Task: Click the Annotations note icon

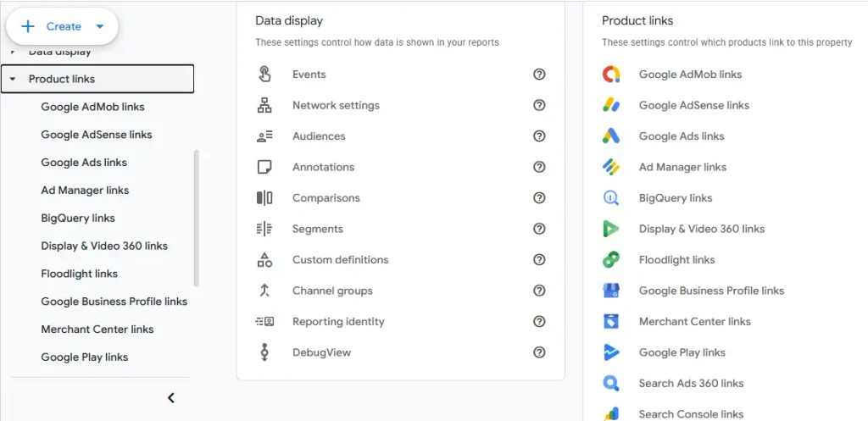Action: pyautogui.click(x=264, y=167)
